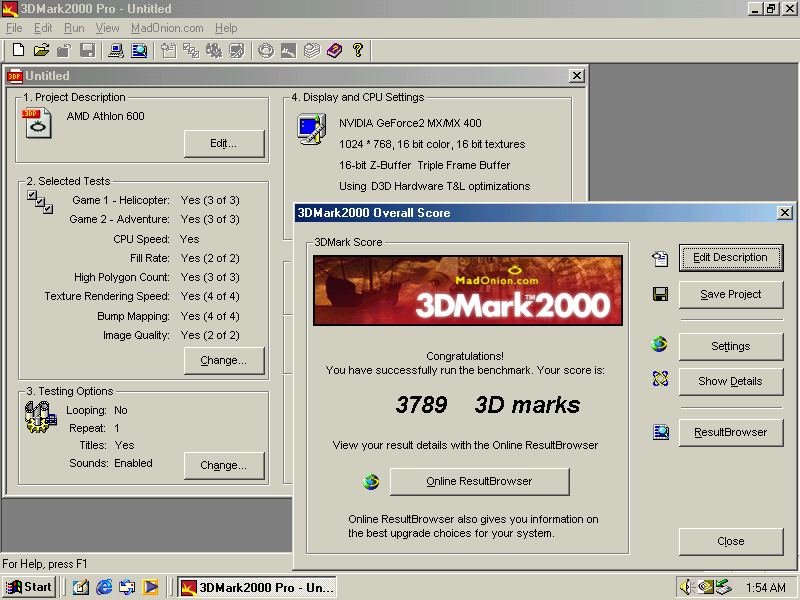Click the document icon beside Edit Description

click(x=660, y=258)
